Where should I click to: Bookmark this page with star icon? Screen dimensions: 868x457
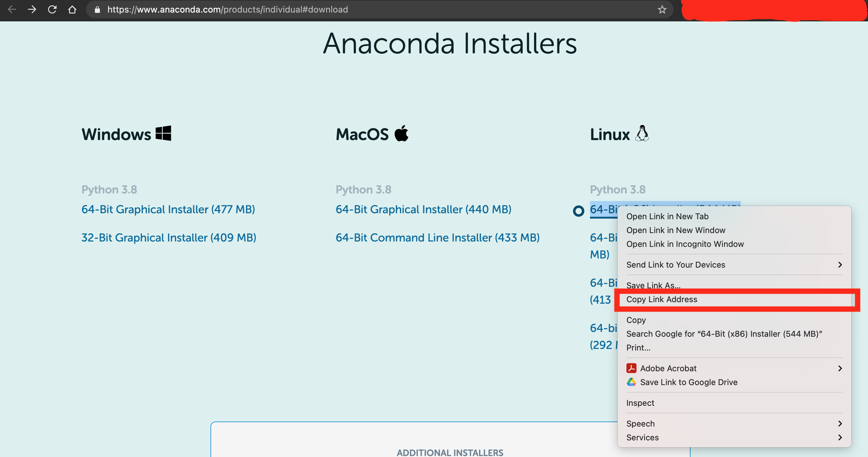pos(662,9)
